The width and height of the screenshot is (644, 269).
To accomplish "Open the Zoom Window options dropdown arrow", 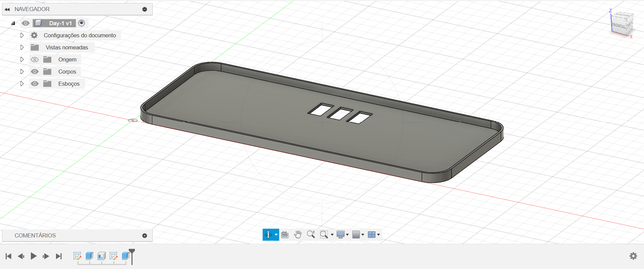I will 332,235.
